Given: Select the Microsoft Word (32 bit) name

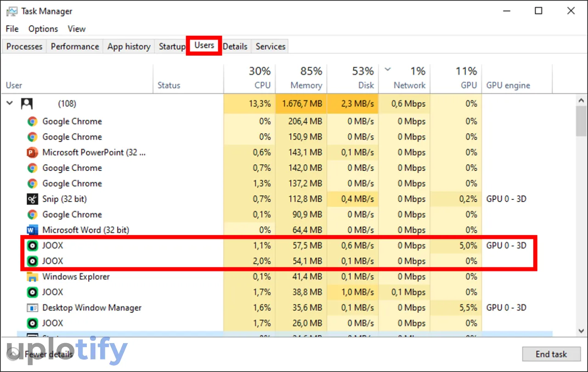Looking at the screenshot, I should (85, 230).
